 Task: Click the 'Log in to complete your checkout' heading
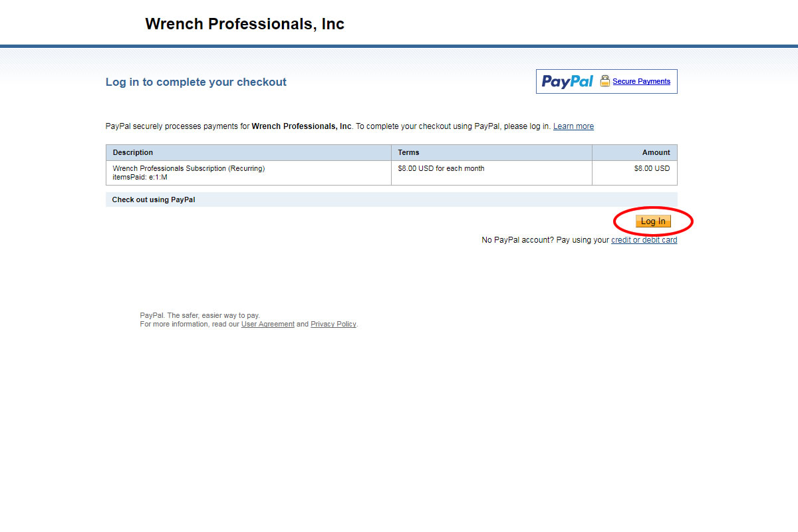point(196,82)
